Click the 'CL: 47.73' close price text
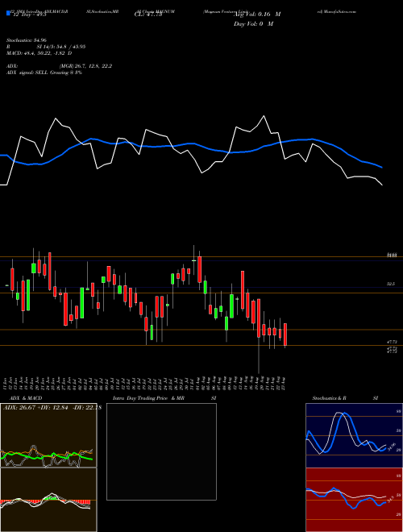The height and width of the screenshot is (532, 403). 148,15
